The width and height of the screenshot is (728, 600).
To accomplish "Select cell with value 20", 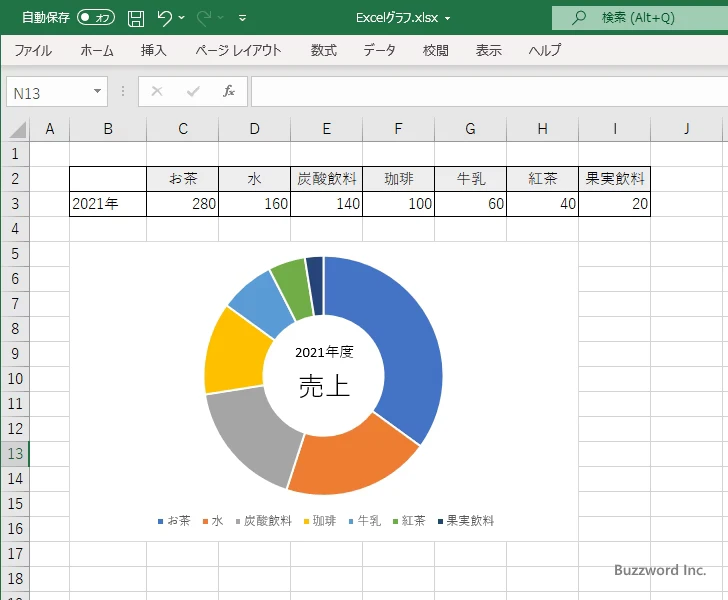I will 615,204.
